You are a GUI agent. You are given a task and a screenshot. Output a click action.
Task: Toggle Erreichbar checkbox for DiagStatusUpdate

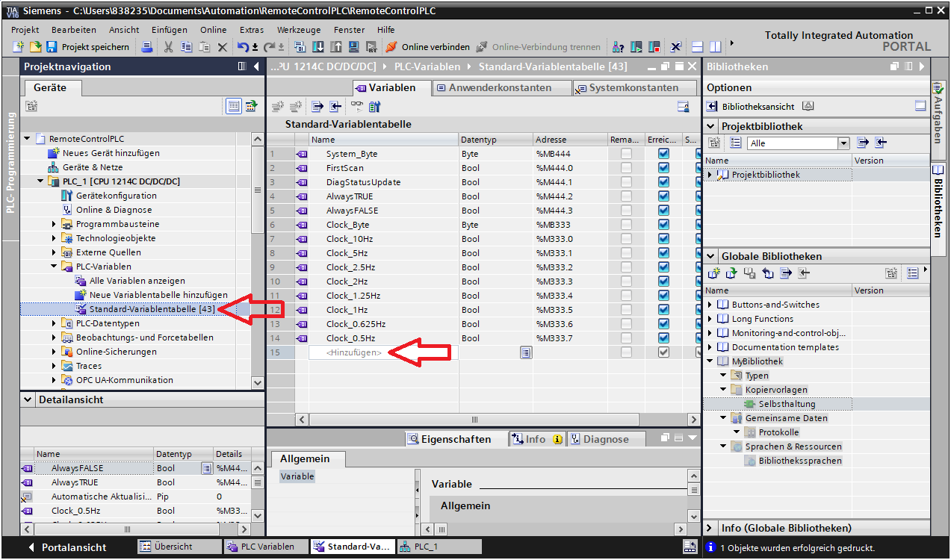(663, 182)
